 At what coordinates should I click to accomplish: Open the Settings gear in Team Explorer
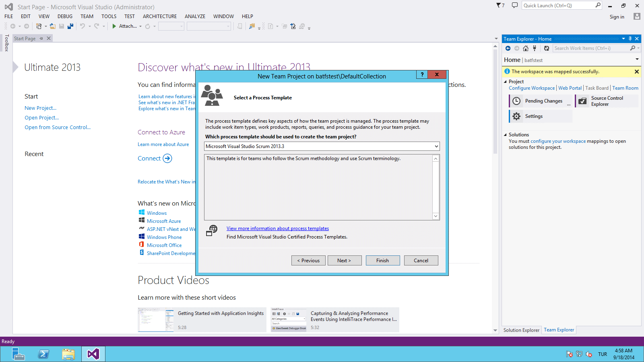pos(516,116)
